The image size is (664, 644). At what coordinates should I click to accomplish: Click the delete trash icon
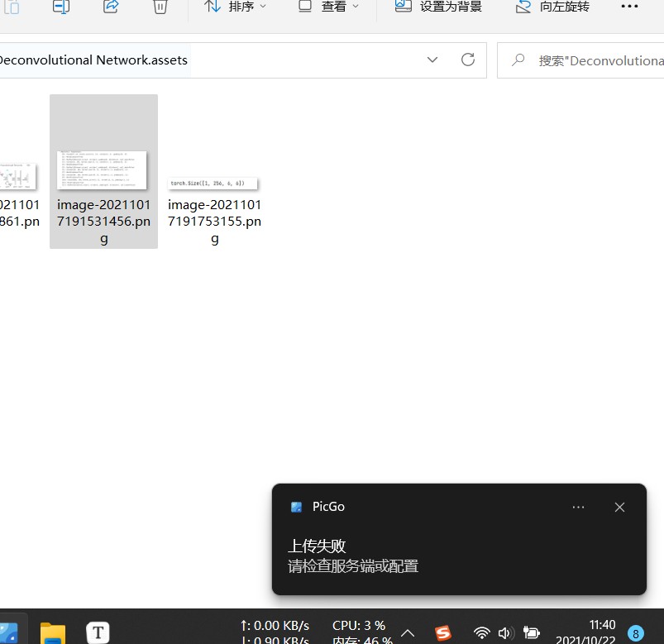point(160,7)
